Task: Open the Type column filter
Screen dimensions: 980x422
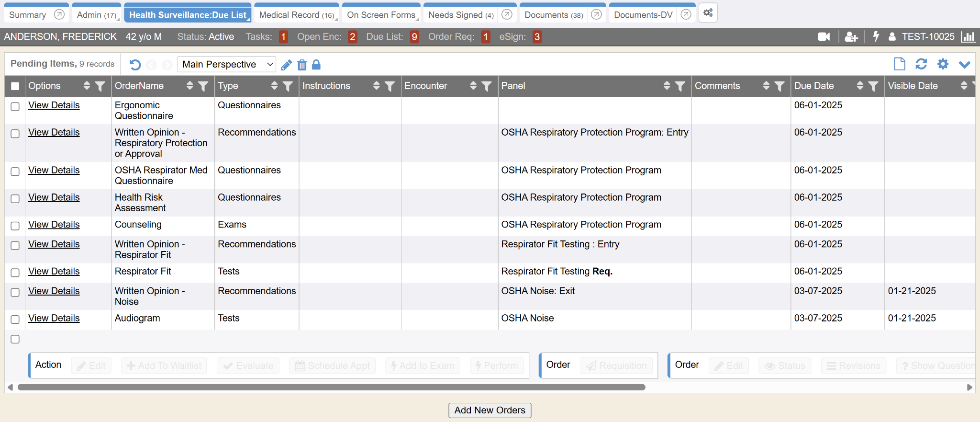Action: point(288,86)
